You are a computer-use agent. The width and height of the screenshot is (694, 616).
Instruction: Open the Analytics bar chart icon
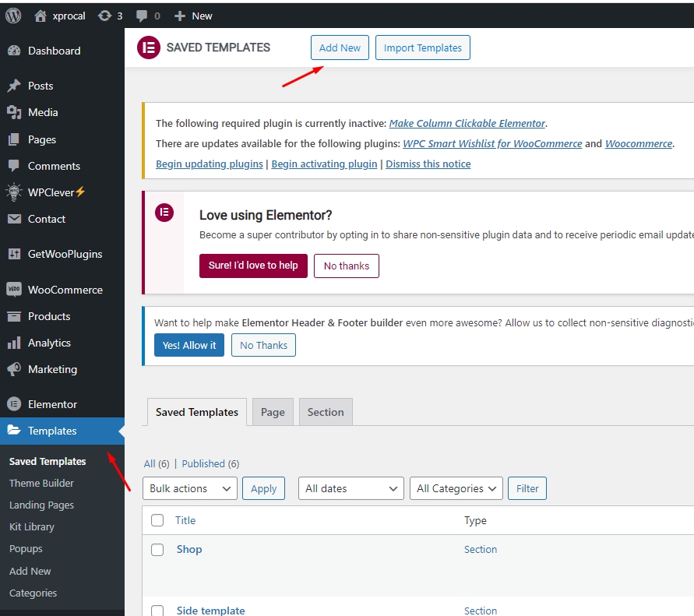tap(14, 343)
